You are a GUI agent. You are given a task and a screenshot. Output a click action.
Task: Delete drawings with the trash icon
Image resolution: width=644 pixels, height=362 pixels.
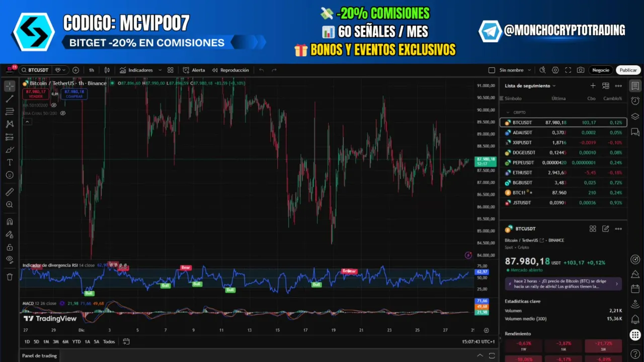(x=10, y=277)
